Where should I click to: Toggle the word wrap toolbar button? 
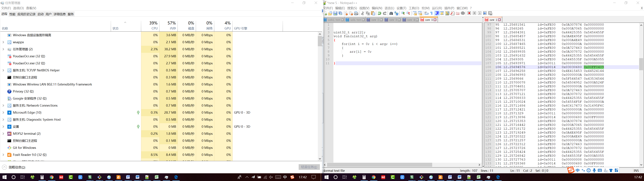coord(426,13)
